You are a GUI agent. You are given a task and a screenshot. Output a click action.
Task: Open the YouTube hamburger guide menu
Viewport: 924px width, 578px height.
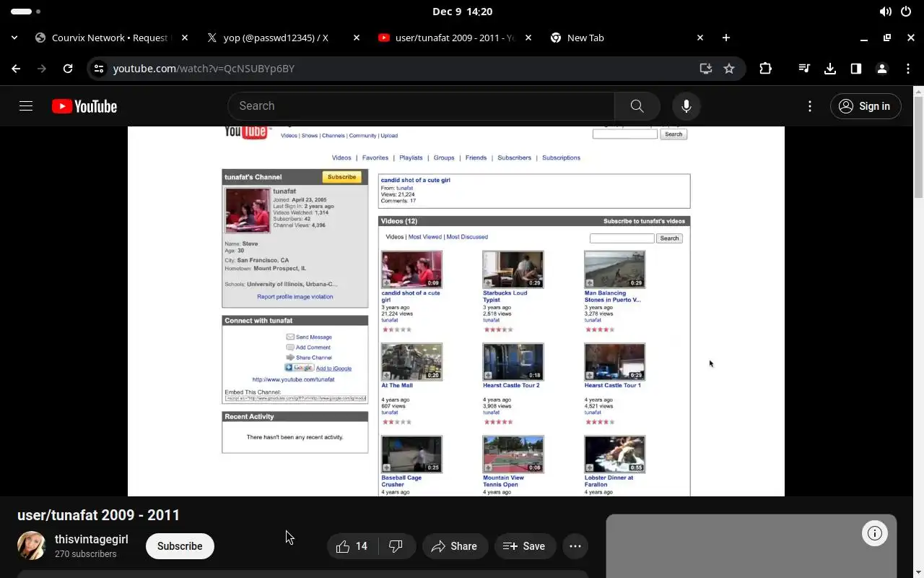pos(26,106)
